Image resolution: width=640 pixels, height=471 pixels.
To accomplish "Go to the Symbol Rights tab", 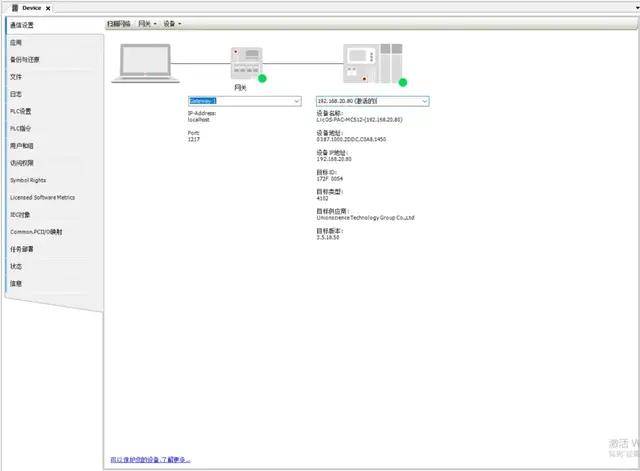I will 28,180.
